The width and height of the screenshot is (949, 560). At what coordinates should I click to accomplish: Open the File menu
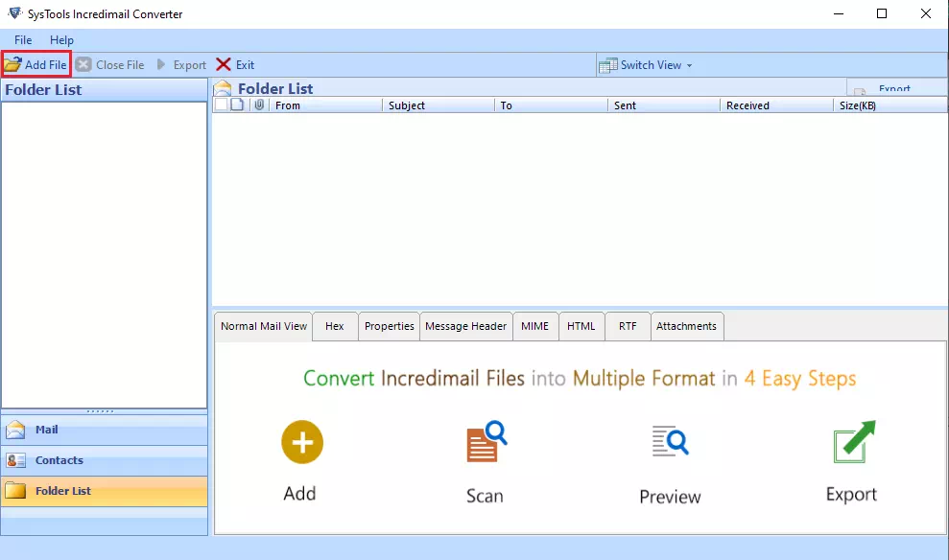pos(23,40)
